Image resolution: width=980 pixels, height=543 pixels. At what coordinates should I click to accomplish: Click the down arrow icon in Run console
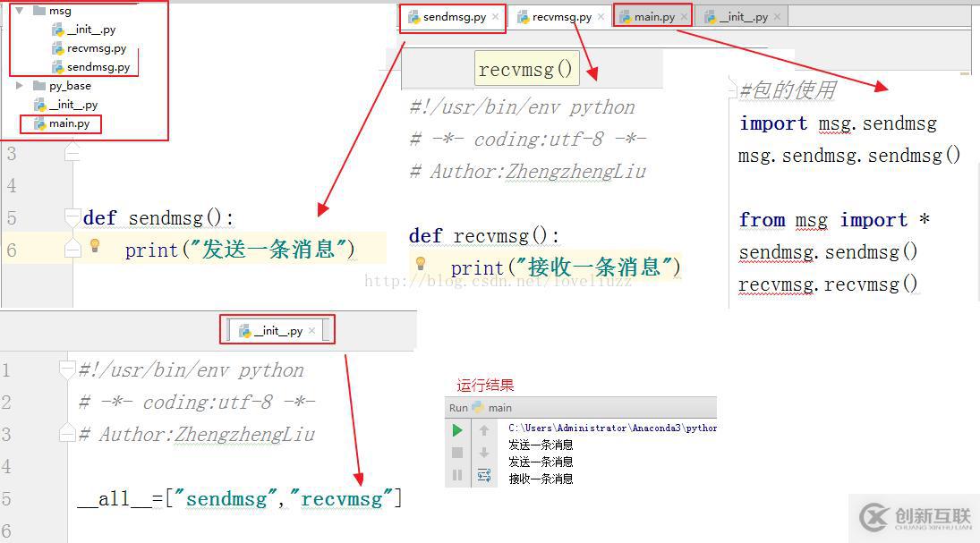pos(485,451)
